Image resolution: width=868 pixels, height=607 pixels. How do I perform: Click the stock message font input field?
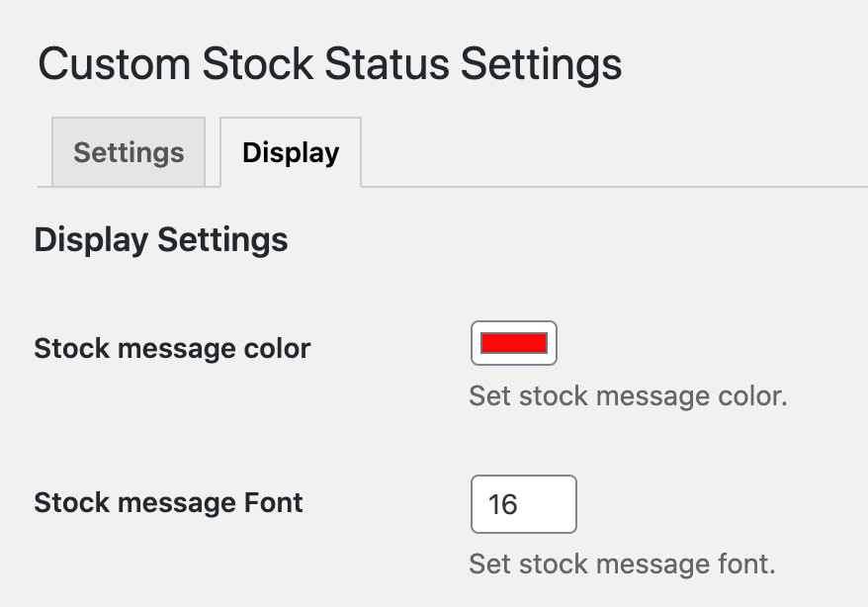pos(523,504)
